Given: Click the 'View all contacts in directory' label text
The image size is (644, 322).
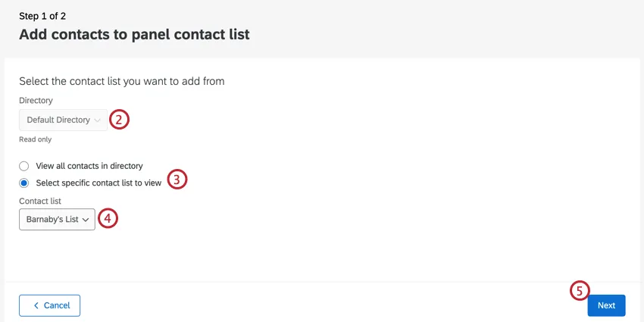Looking at the screenshot, I should pos(89,166).
